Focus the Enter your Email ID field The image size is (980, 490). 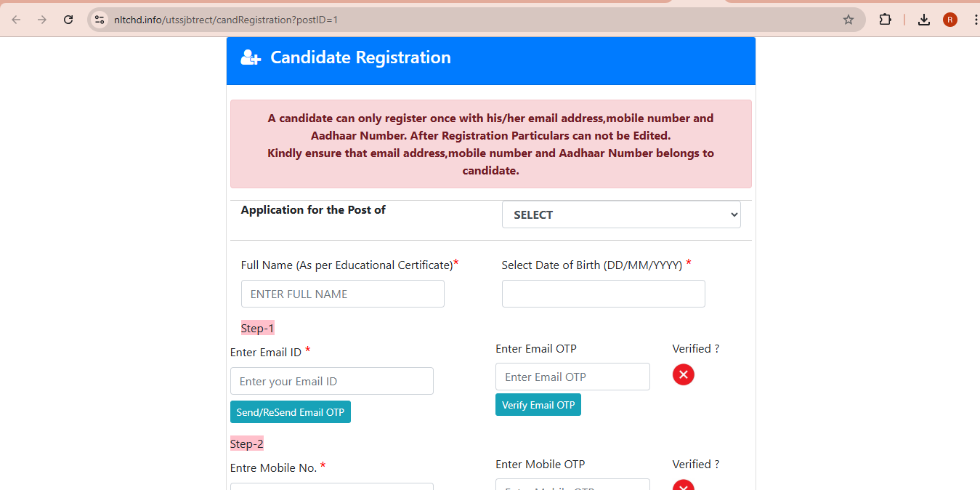click(x=331, y=381)
